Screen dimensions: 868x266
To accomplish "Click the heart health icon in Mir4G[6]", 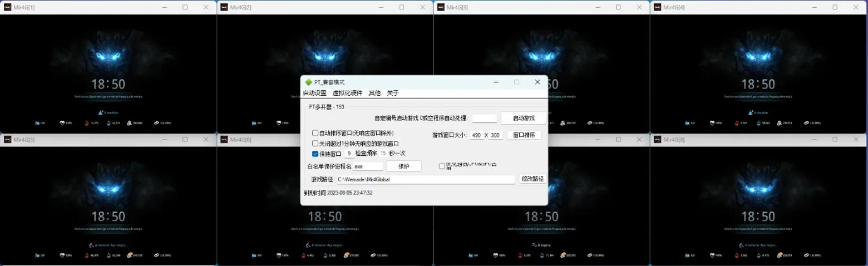I will (x=279, y=255).
